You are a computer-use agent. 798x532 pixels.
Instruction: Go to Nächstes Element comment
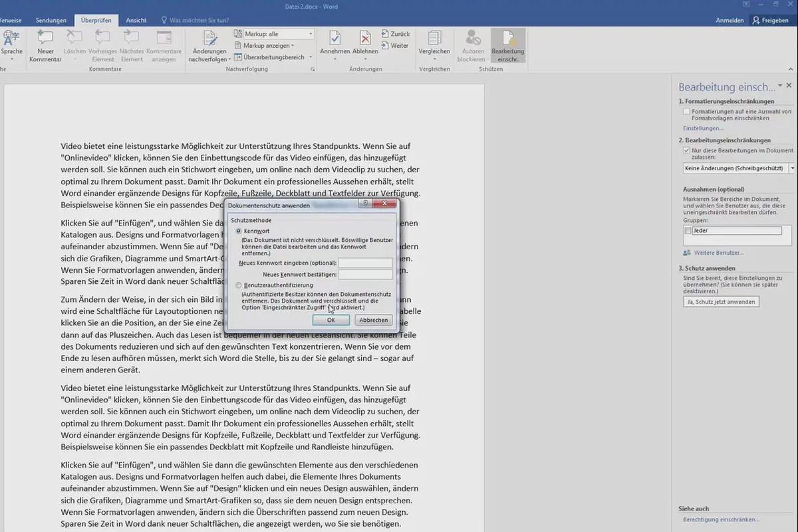click(132, 46)
